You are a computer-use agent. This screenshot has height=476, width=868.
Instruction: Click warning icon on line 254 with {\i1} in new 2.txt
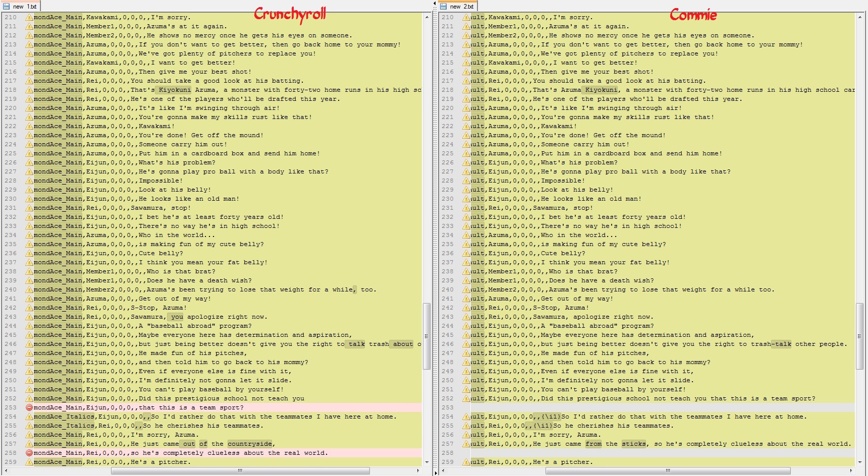point(466,416)
